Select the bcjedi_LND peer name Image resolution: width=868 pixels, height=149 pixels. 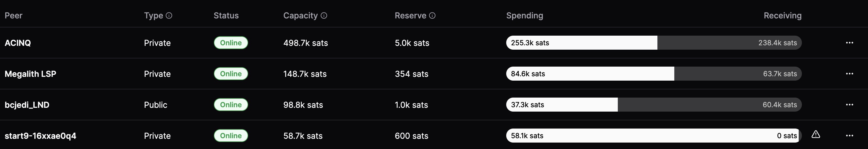[x=27, y=105]
